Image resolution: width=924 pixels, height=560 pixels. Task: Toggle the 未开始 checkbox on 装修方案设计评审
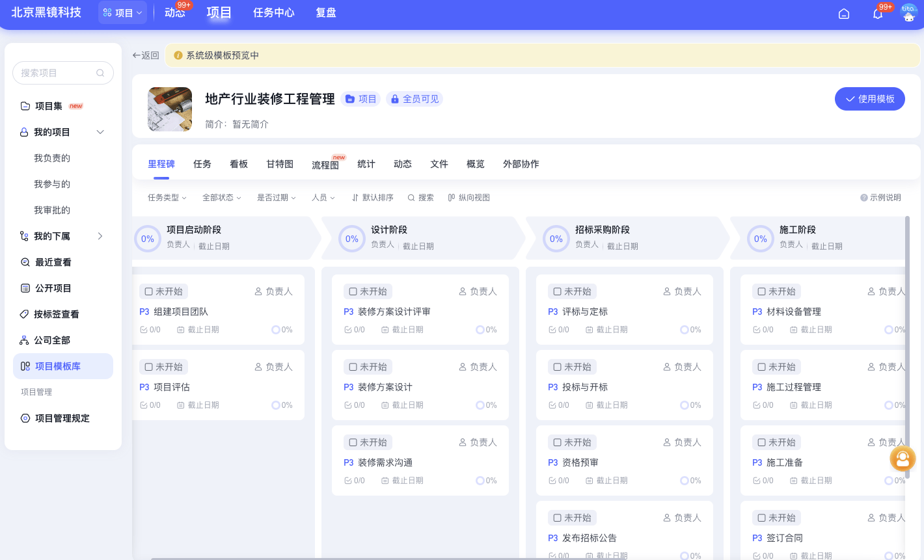[353, 292]
